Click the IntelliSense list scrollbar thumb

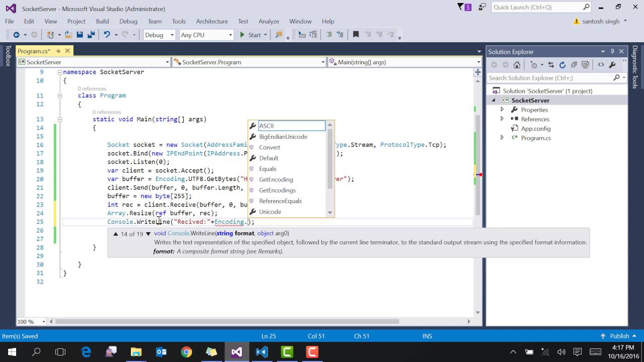click(330, 158)
